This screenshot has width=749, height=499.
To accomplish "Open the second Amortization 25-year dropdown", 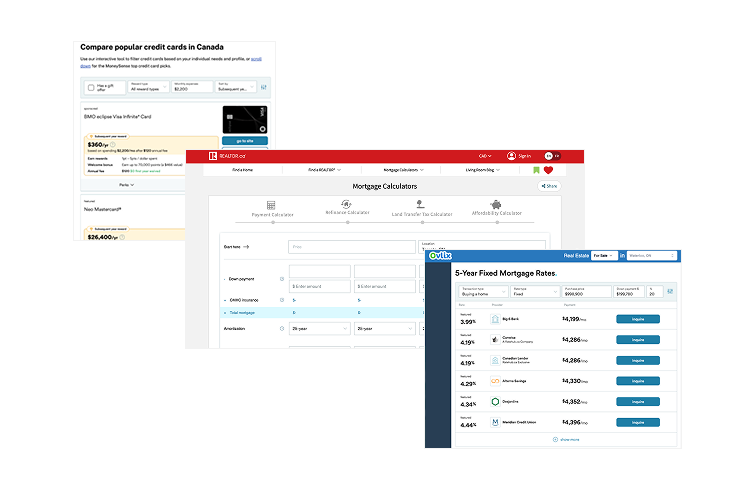I will click(385, 329).
